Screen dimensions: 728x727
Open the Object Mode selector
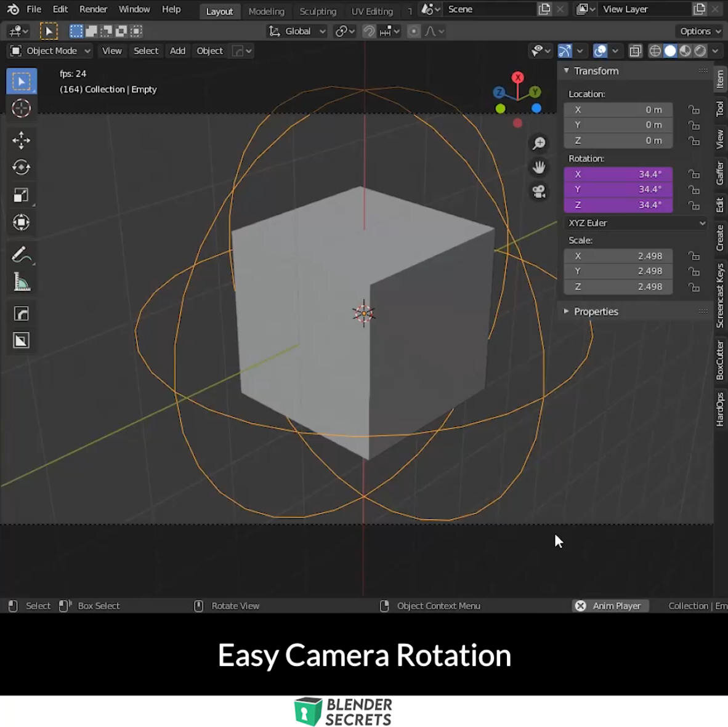pyautogui.click(x=49, y=50)
